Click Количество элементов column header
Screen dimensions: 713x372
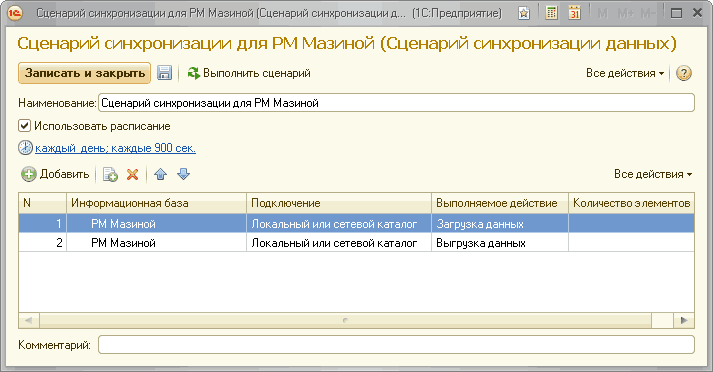tap(632, 203)
